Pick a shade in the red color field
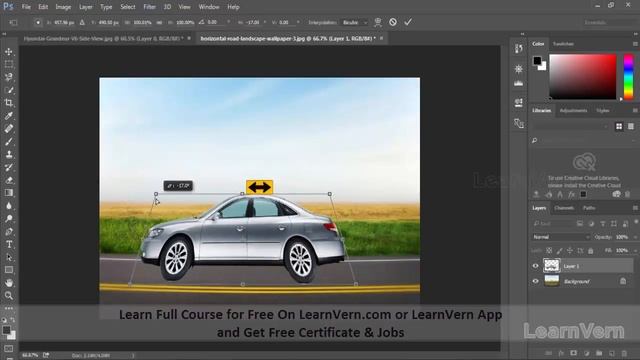 pyautogui.click(x=583, y=77)
